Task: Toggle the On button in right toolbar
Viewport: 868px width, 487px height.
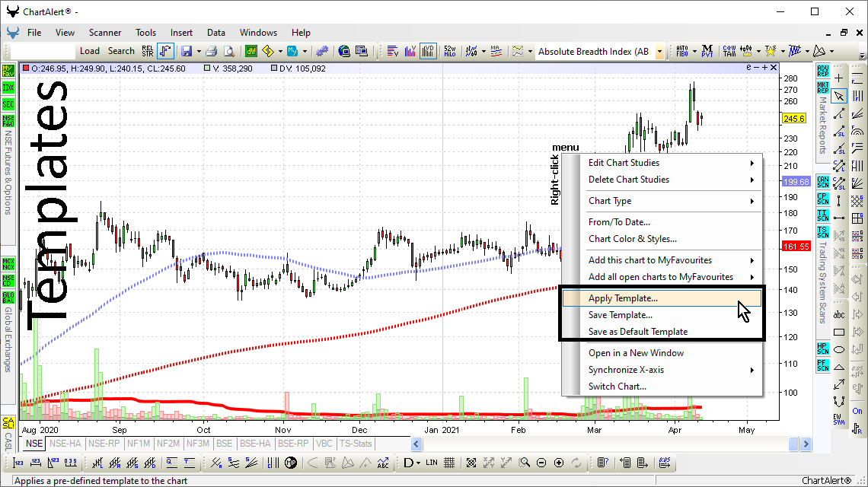Action: (x=857, y=411)
